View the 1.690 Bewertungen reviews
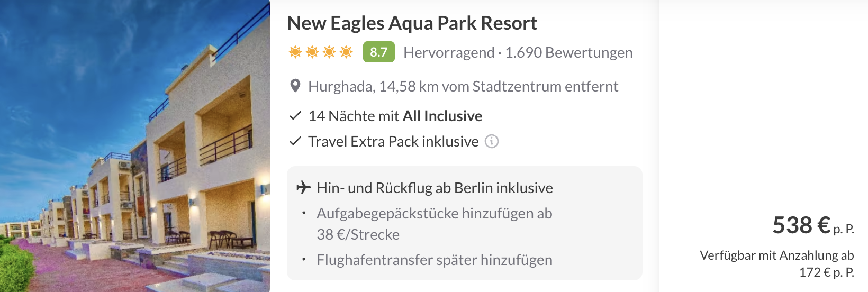The height and width of the screenshot is (292, 868). pos(568,52)
